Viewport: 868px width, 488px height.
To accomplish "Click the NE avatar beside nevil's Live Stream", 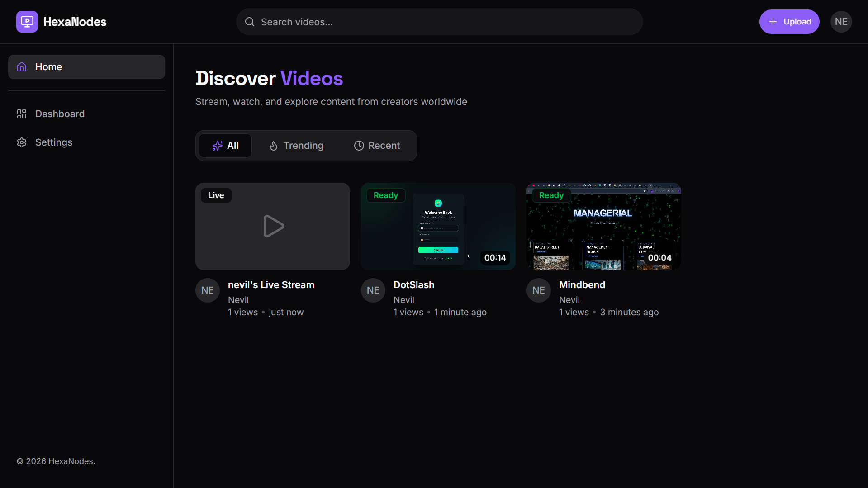I will tap(208, 290).
